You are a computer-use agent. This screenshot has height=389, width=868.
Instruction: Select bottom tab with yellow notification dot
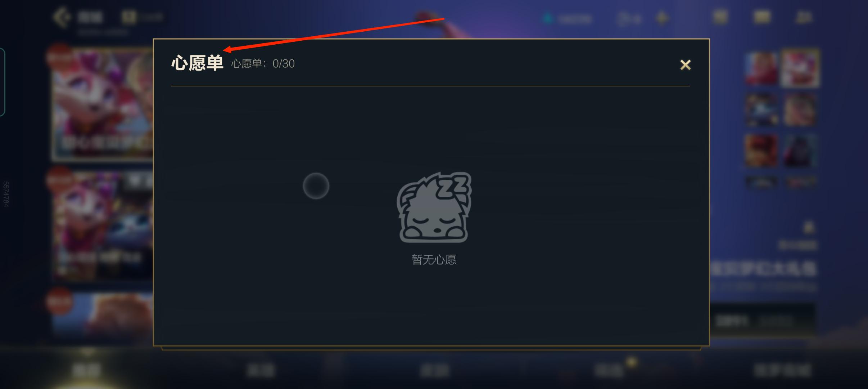pyautogui.click(x=608, y=370)
